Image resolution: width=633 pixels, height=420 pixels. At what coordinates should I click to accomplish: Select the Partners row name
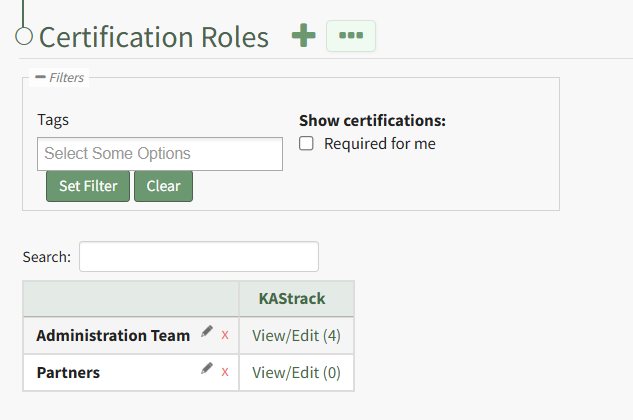[x=68, y=372]
